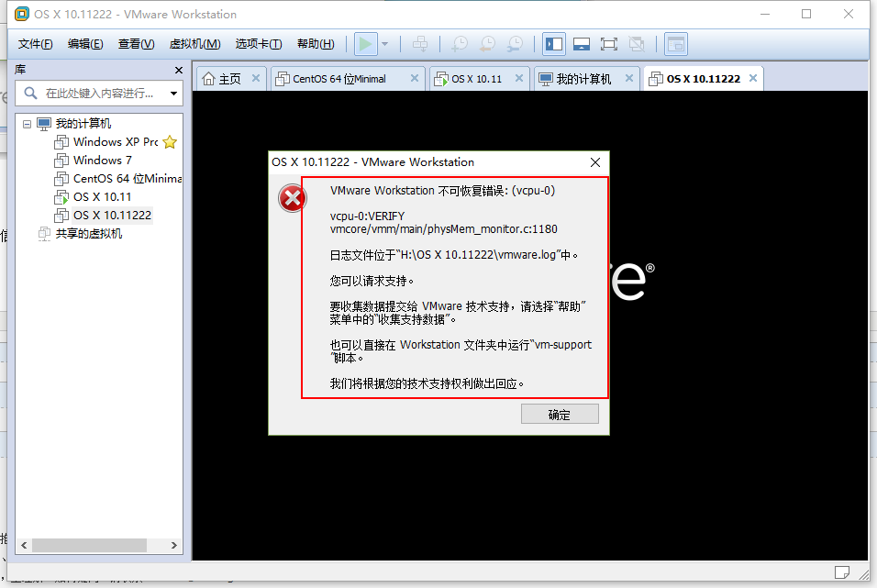Open the snapshot manager toolbar icon

515,44
